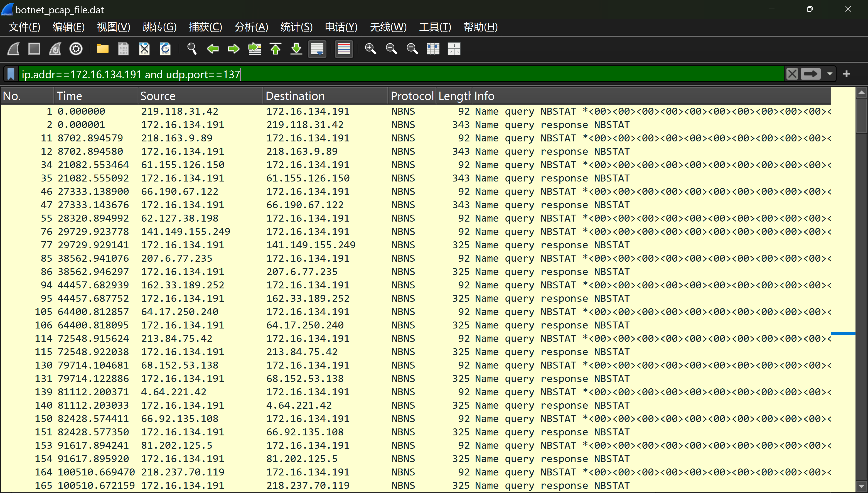The image size is (868, 493).
Task: Select packet 77 from 172.16.134.191
Action: [183, 245]
